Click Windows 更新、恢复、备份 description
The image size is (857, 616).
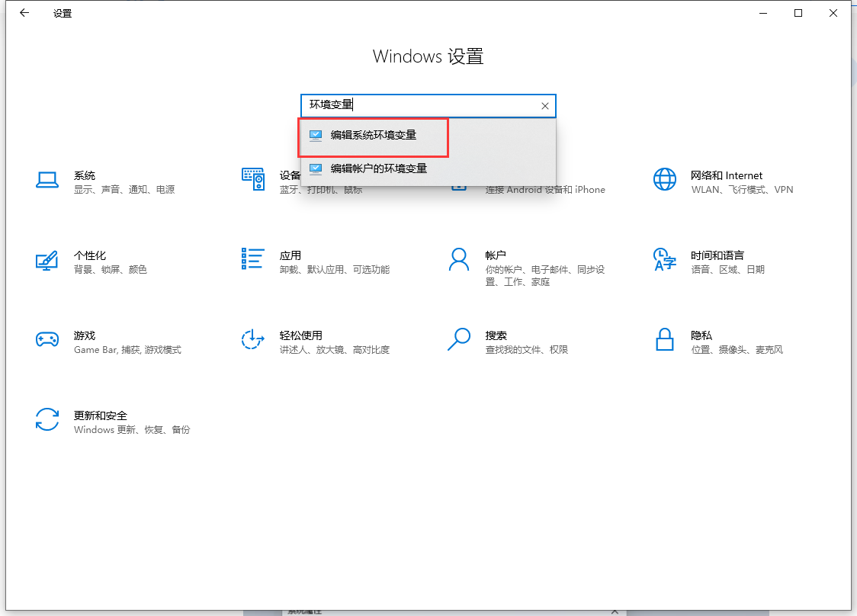(132, 430)
